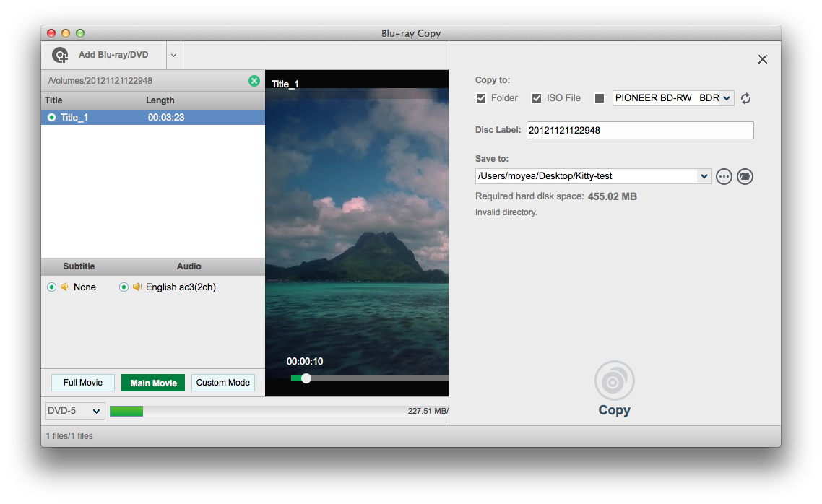Close the copy settings panel
Viewport: 822px width, 504px height.
click(x=762, y=59)
